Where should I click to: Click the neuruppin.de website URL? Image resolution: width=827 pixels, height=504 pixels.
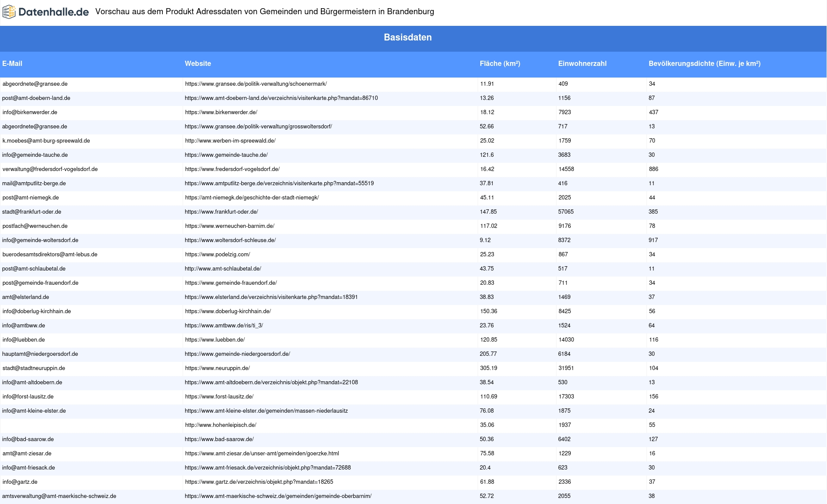(218, 368)
